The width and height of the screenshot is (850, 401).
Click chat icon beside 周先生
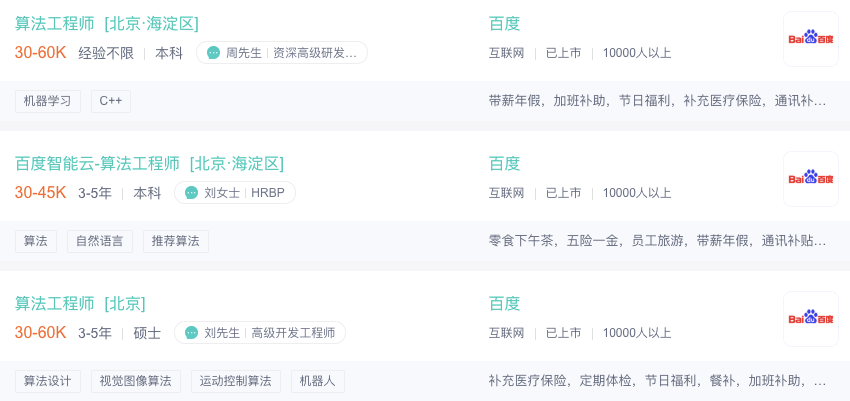click(213, 53)
